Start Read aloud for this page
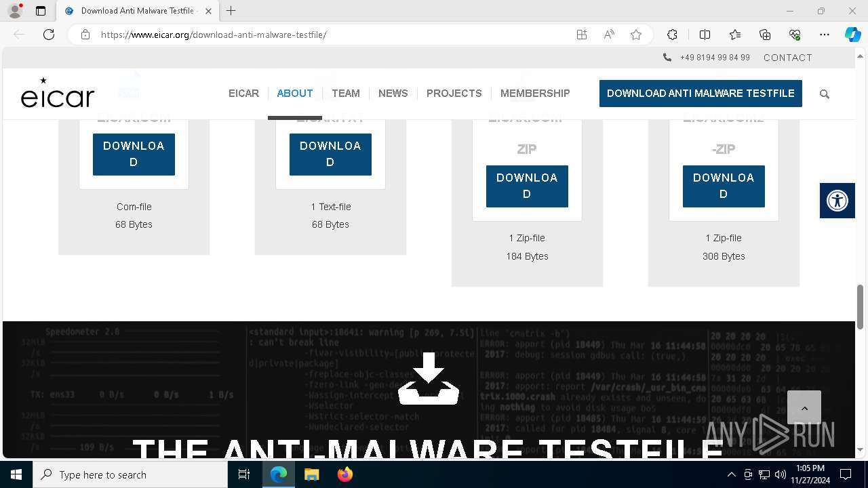868x488 pixels. pyautogui.click(x=609, y=35)
